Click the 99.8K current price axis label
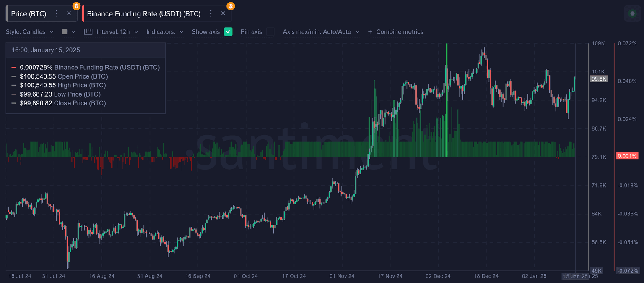The image size is (644, 283). pyautogui.click(x=598, y=79)
